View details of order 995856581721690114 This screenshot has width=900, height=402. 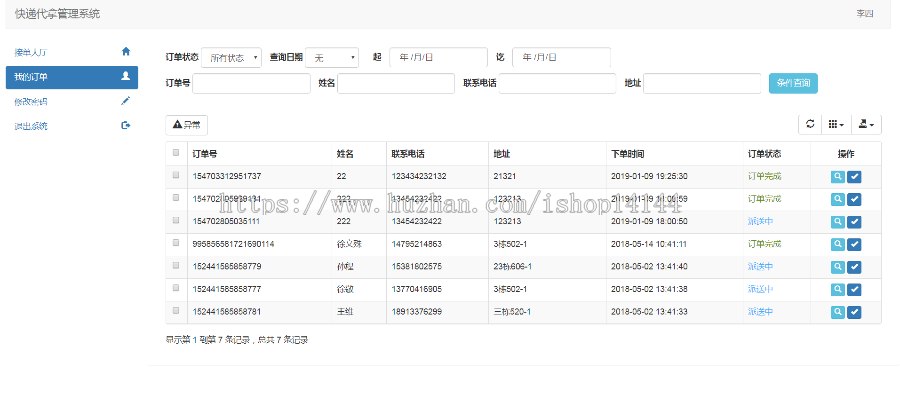(x=838, y=245)
